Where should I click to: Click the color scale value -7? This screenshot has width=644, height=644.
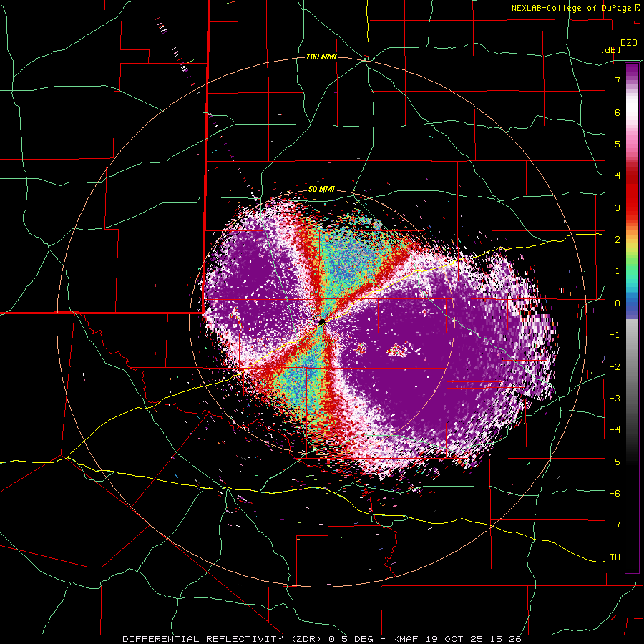615,525
